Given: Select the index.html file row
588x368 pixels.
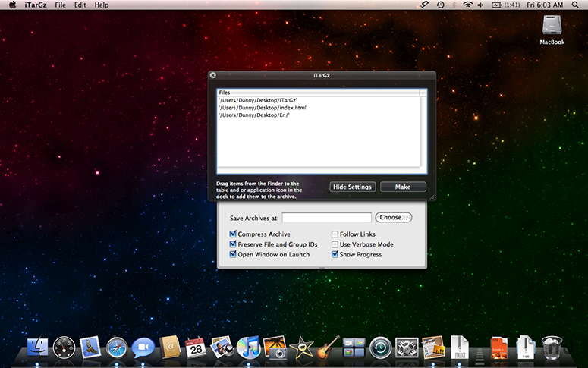Looking at the screenshot, I should pos(319,108).
